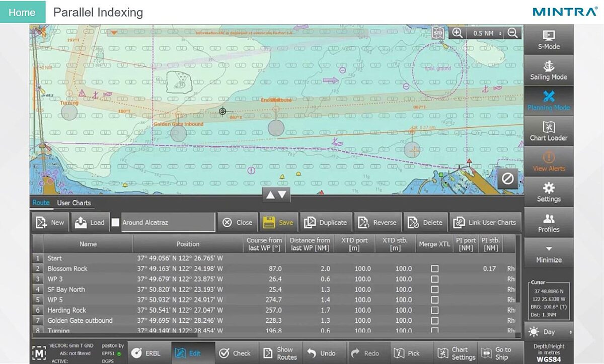Open S-Mode from the sidebar
The image size is (604, 364).
coord(549,40)
